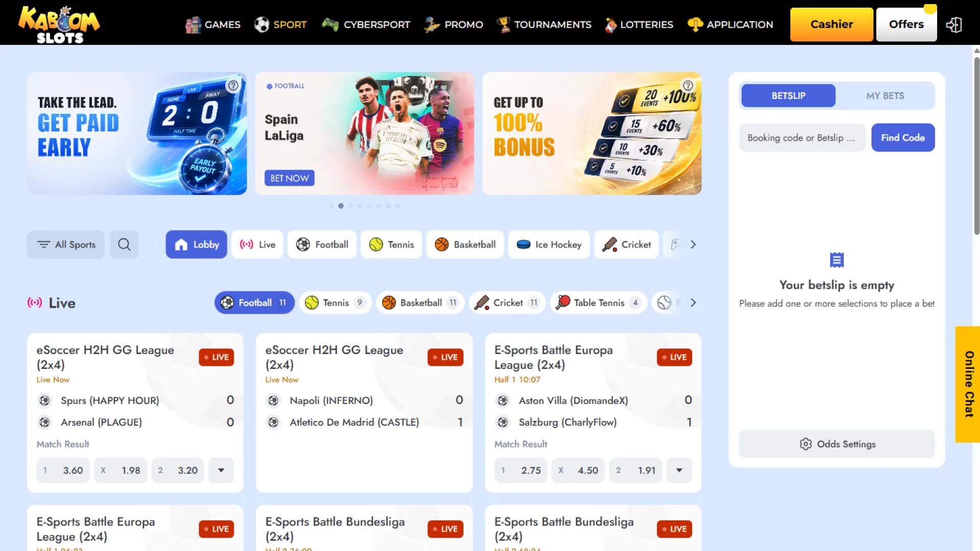Select the Football sports category tab
The image size is (980, 551).
point(322,244)
